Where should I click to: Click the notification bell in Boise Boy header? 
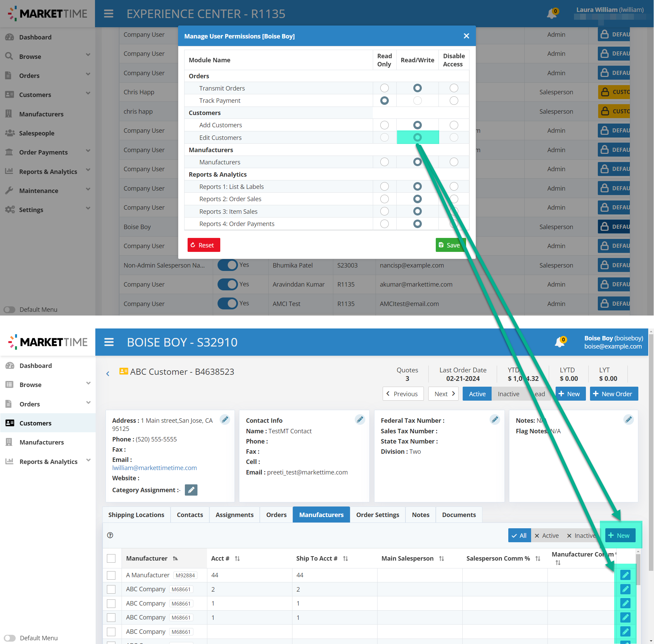click(x=559, y=342)
